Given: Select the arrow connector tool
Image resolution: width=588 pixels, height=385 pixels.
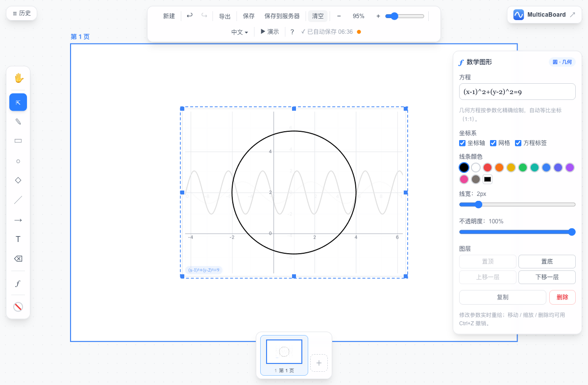Looking at the screenshot, I should pos(18,220).
